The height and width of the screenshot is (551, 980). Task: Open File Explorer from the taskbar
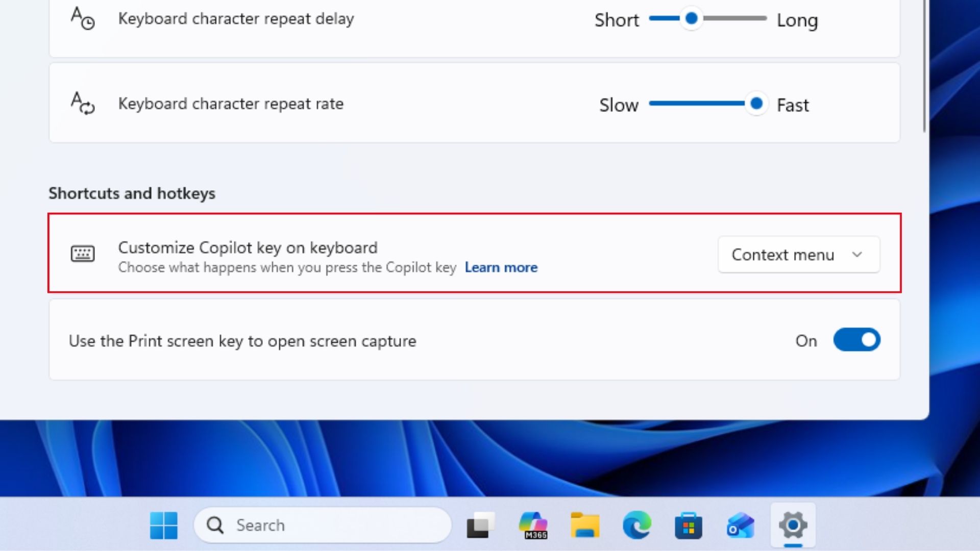click(x=585, y=525)
